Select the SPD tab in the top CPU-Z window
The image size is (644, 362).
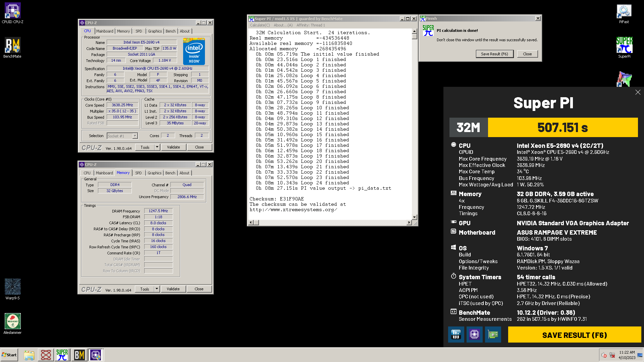[x=139, y=31]
